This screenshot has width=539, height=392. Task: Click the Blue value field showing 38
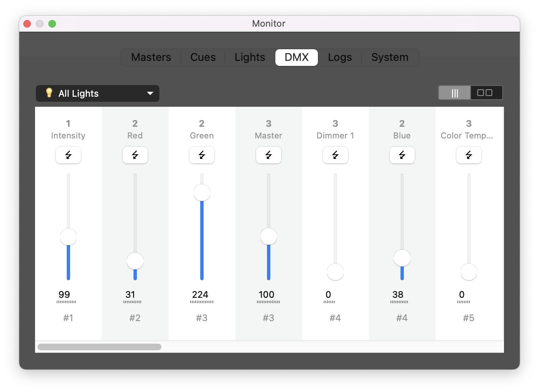click(398, 295)
